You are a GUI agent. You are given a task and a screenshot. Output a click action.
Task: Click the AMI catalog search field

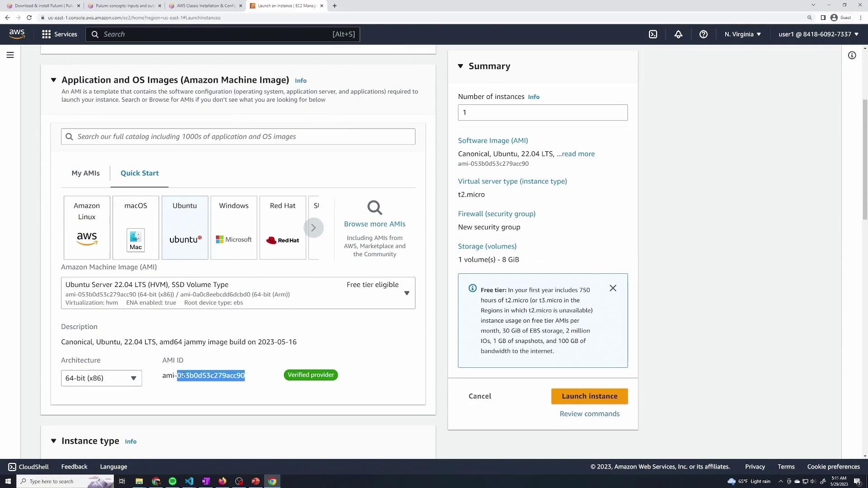pos(238,136)
